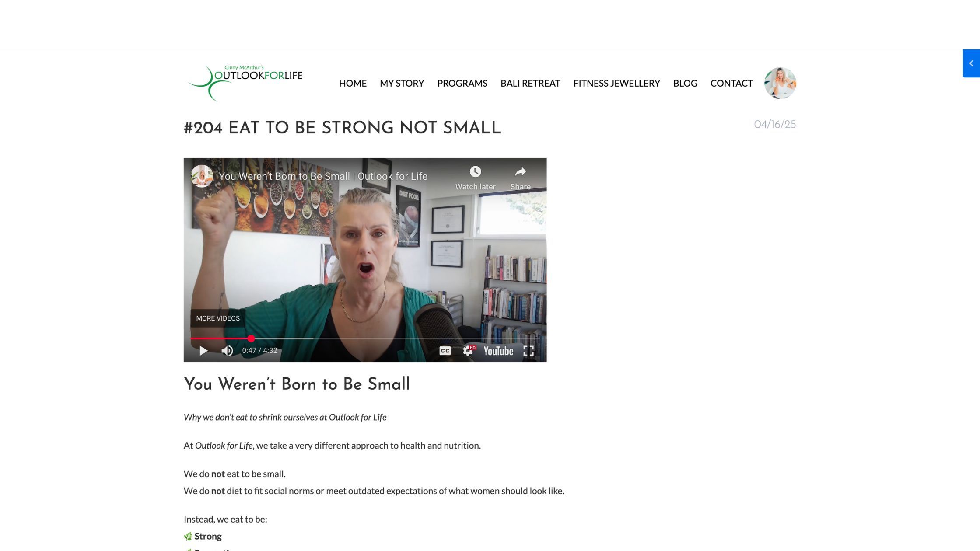
Task: Click the YouTube logo in player
Action: tap(498, 351)
